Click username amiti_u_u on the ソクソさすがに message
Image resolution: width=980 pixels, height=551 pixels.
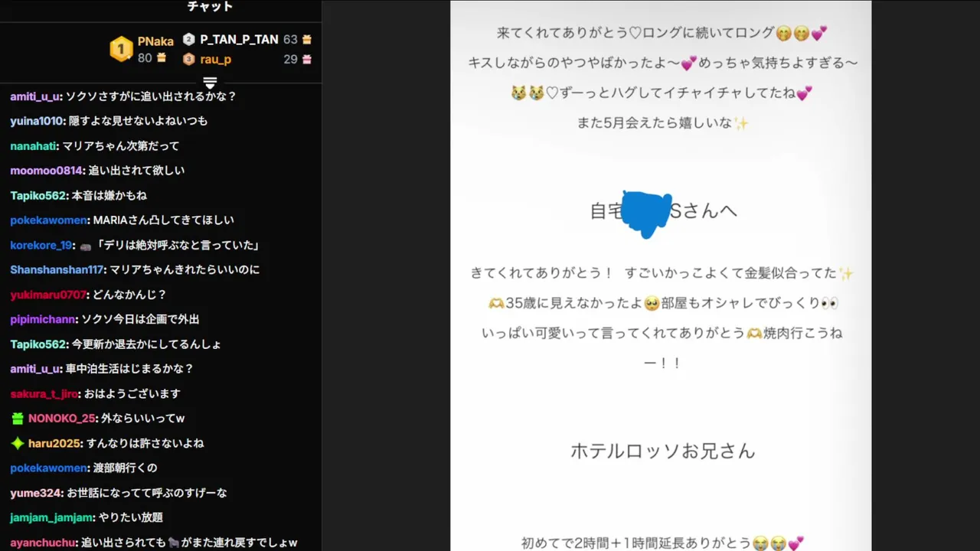[35, 96]
